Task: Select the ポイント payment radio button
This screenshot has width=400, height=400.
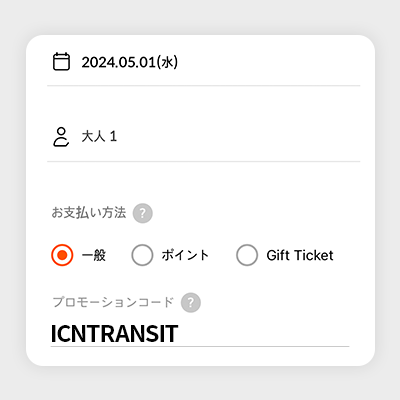Action: point(142,255)
